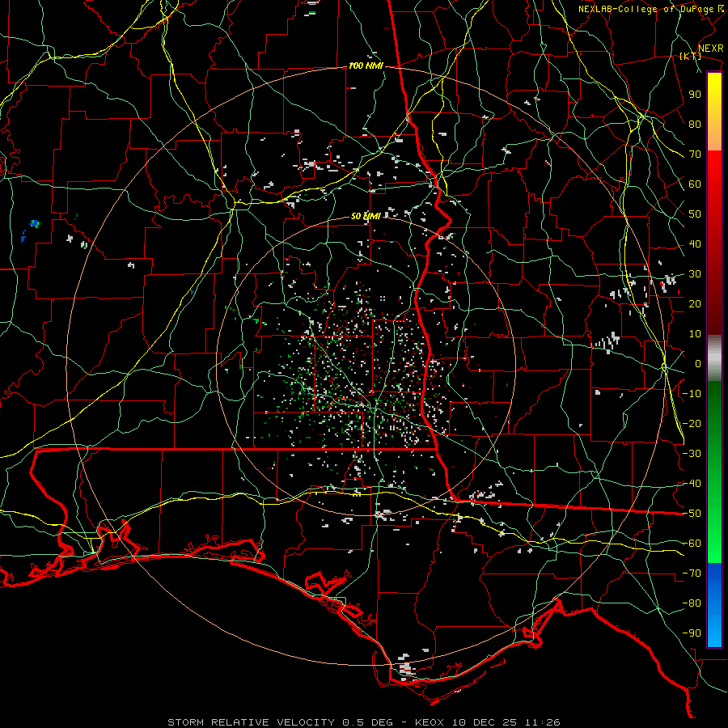The image size is (728, 728).
Task: Click the -70 value on velocity scale
Action: pos(692,574)
